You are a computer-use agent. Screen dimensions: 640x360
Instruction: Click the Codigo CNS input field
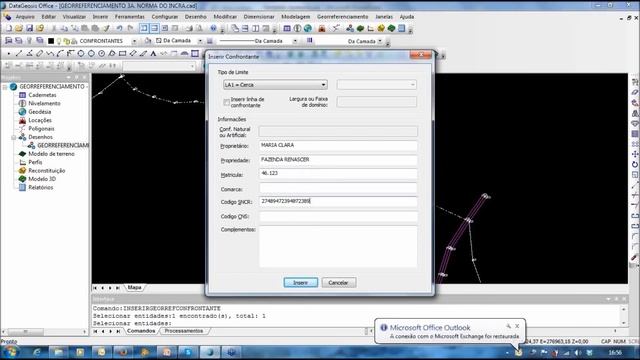(338, 216)
